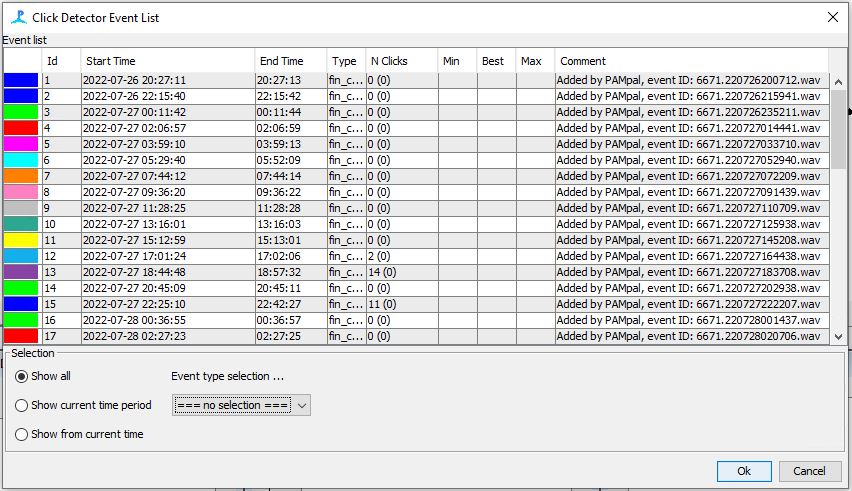Click the Ok button
The height and width of the screenshot is (491, 852).
743,471
